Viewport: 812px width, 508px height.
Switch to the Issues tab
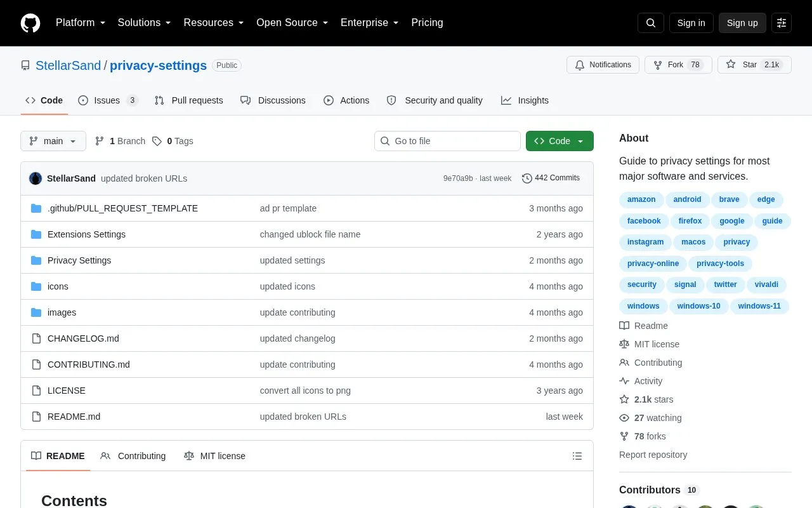108,100
